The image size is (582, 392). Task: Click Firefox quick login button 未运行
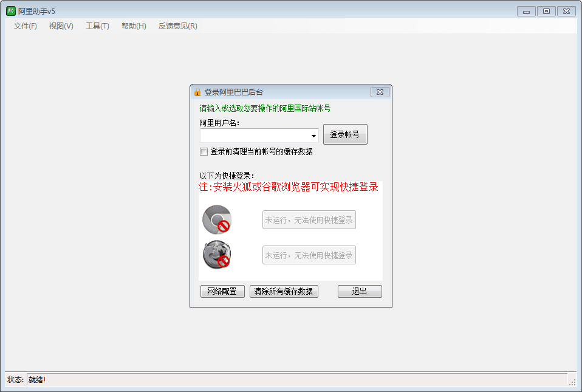[x=309, y=255]
